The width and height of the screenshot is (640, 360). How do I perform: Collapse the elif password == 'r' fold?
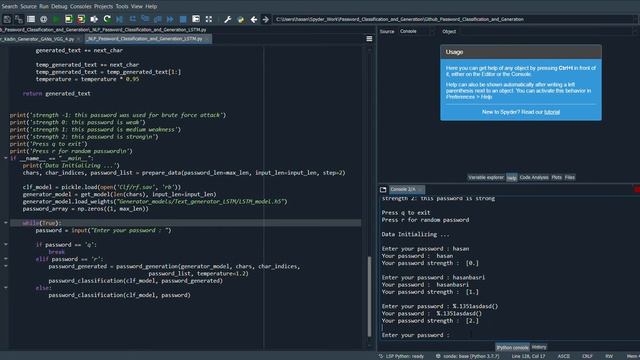point(6,259)
